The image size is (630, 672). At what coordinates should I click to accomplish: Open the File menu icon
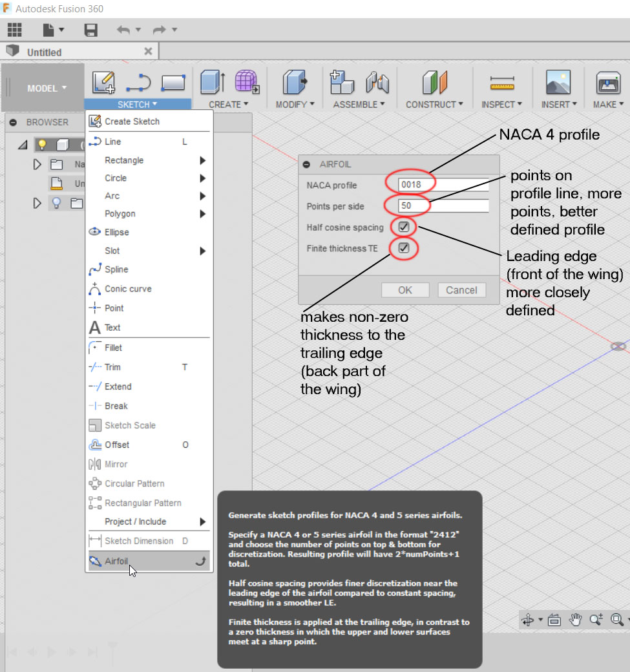[49, 30]
